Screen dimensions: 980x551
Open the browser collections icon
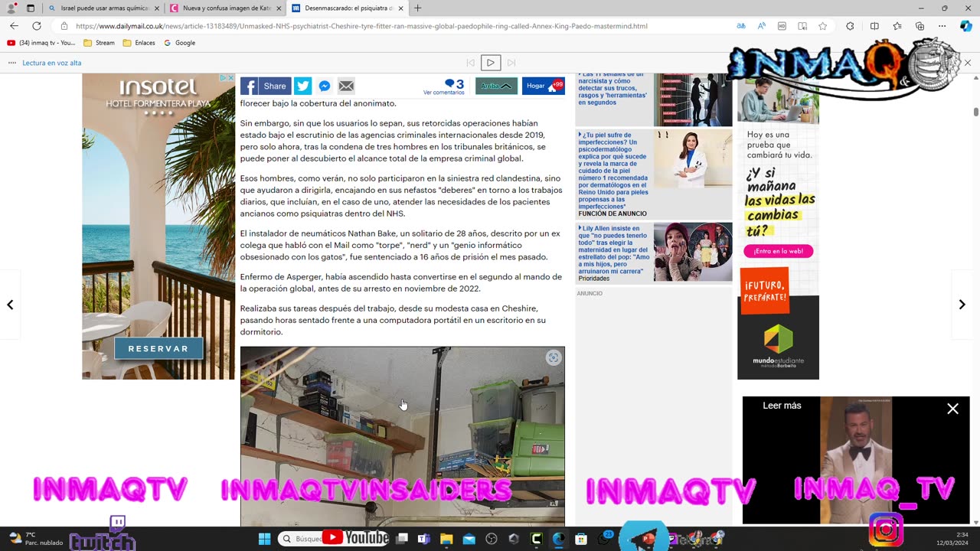click(920, 26)
